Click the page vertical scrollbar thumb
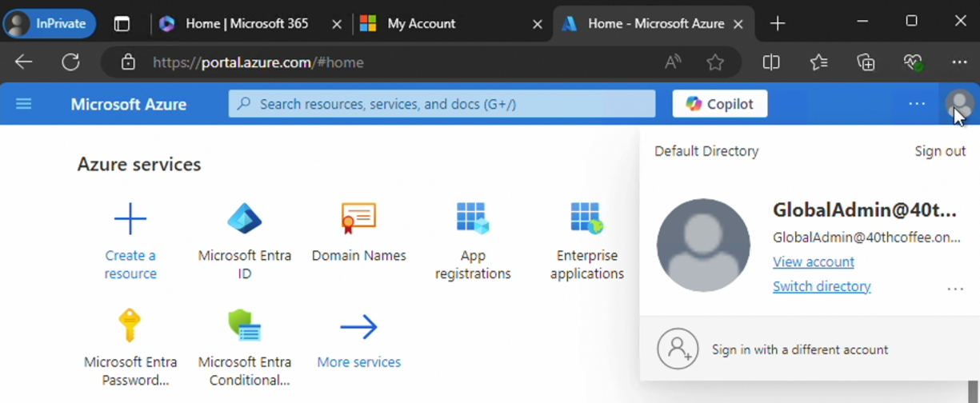 click(974, 392)
